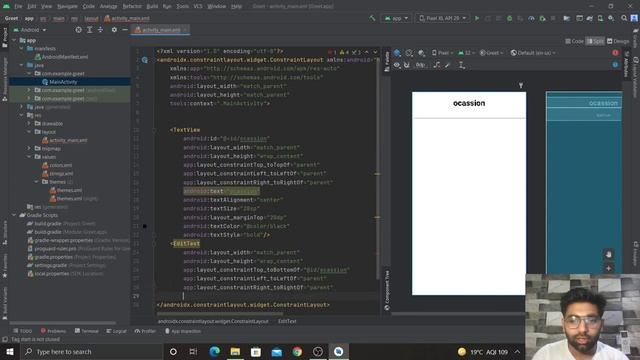Open the File menu
640x360 pixels.
18,6
